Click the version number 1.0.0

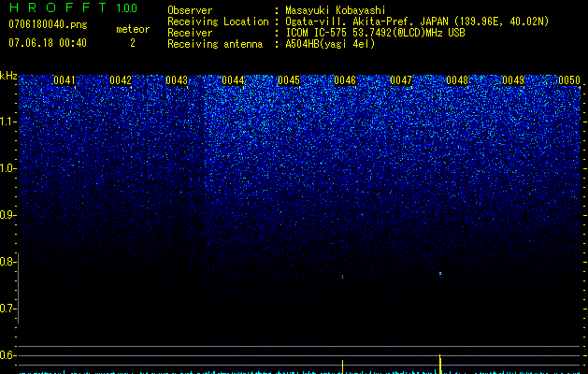coord(127,8)
